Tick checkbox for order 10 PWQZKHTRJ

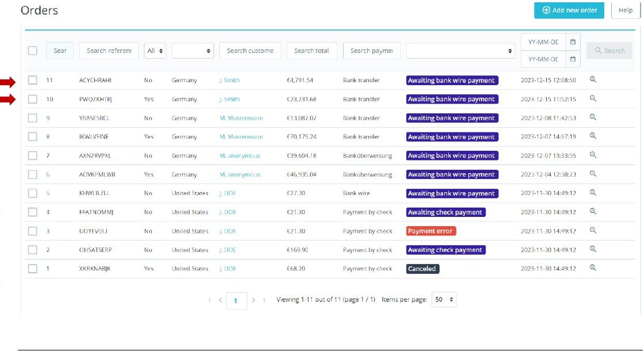point(33,99)
